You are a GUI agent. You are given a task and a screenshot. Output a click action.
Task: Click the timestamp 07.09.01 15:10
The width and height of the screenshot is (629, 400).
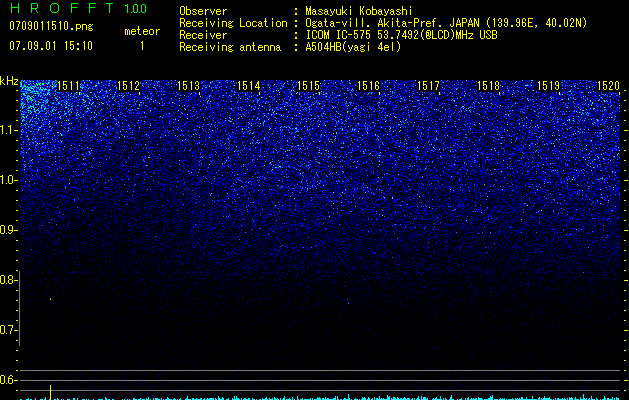(51, 46)
